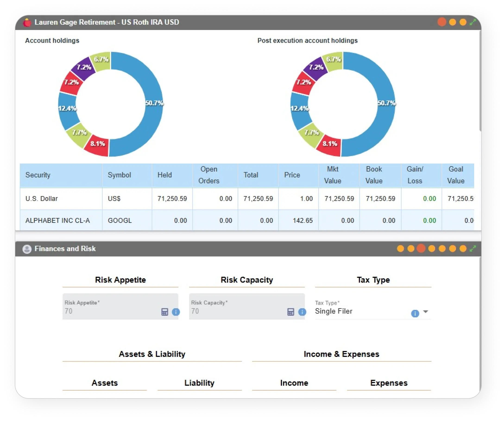Click the info icon next to Risk Capacity
Image resolution: width=504 pixels, height=421 pixels.
302,313
